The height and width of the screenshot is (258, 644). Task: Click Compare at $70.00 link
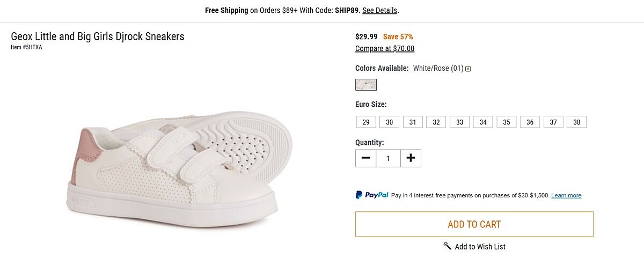385,49
